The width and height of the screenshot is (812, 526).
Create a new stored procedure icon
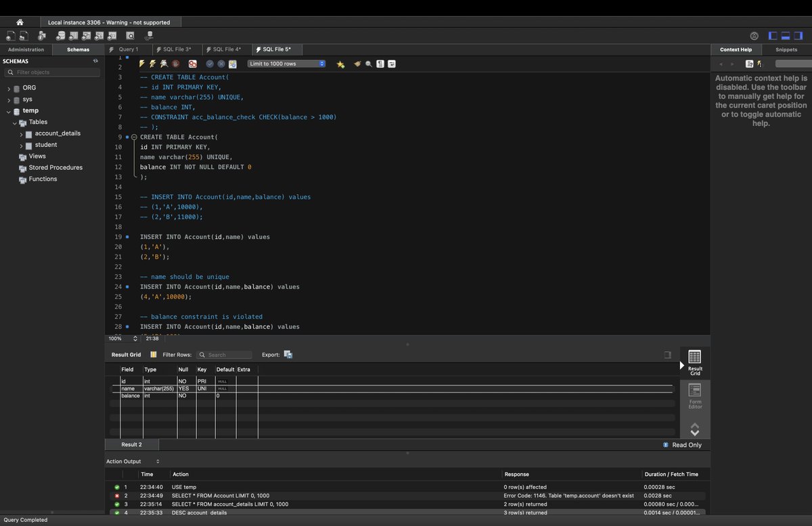[99, 36]
